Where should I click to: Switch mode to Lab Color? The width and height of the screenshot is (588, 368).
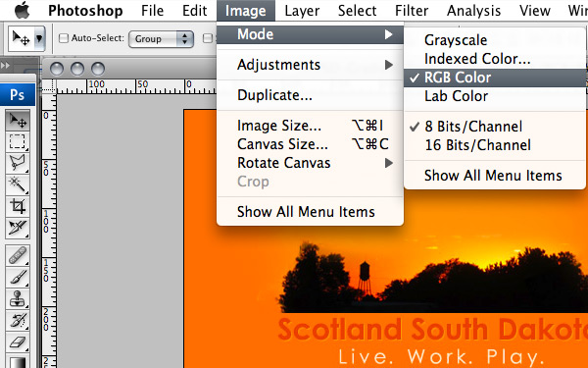click(495, 96)
